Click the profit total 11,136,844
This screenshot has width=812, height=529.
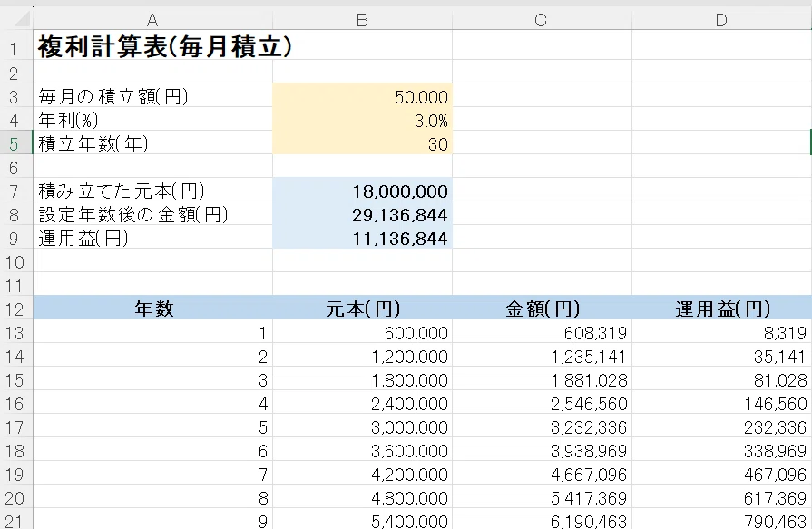(x=362, y=238)
